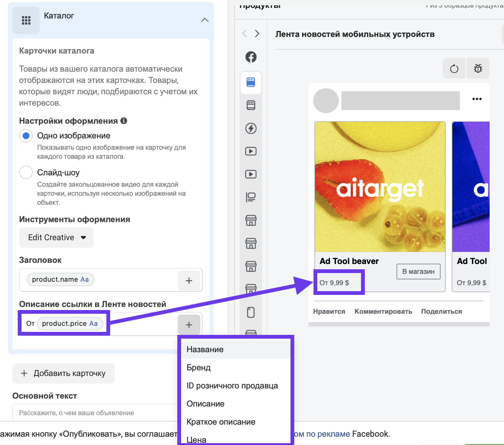Image resolution: width=504 pixels, height=445 pixels.
Task: Focus the Основной текст input field
Action: click(x=95, y=413)
